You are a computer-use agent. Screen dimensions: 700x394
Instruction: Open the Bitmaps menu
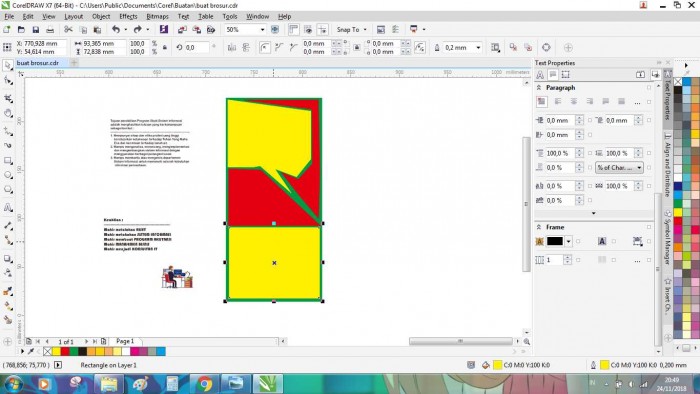(x=157, y=17)
